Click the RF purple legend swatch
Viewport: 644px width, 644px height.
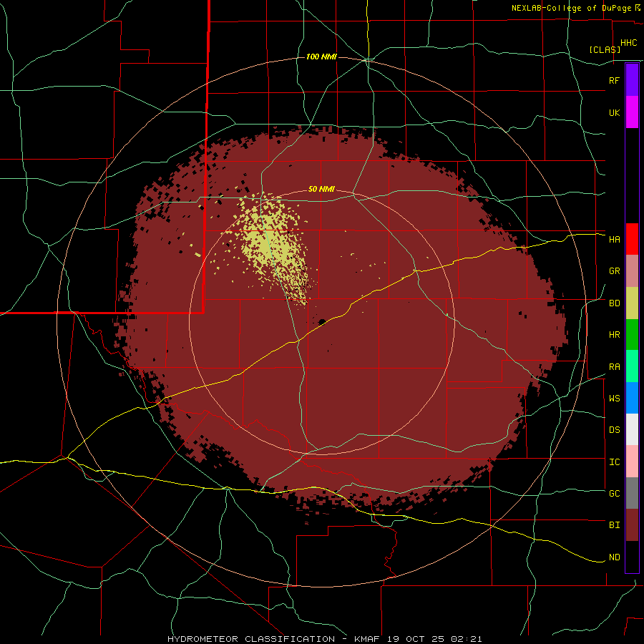tap(632, 80)
